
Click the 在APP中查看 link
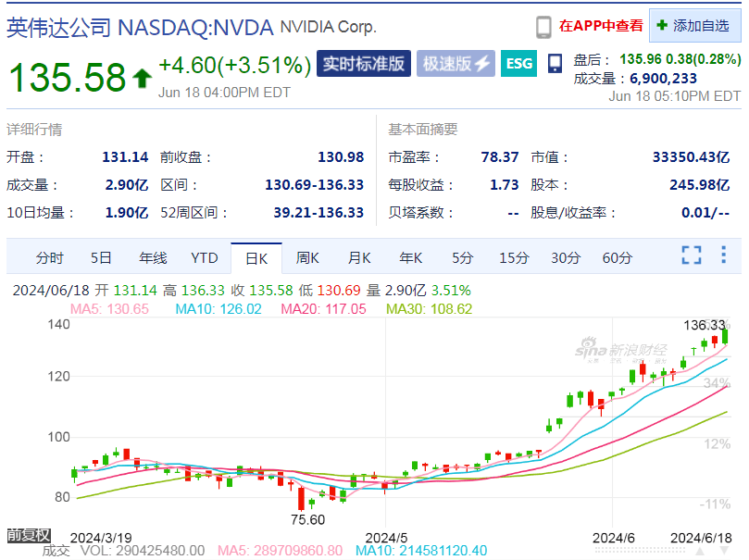click(x=601, y=26)
